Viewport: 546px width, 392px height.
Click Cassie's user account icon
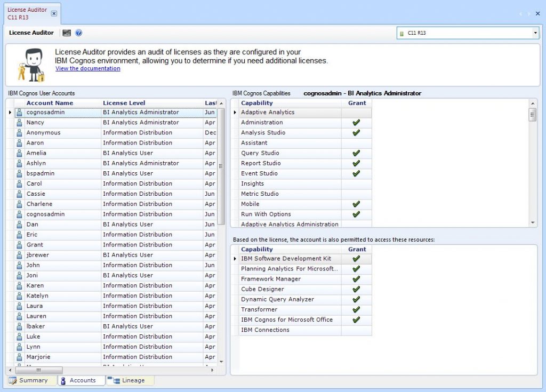(20, 194)
